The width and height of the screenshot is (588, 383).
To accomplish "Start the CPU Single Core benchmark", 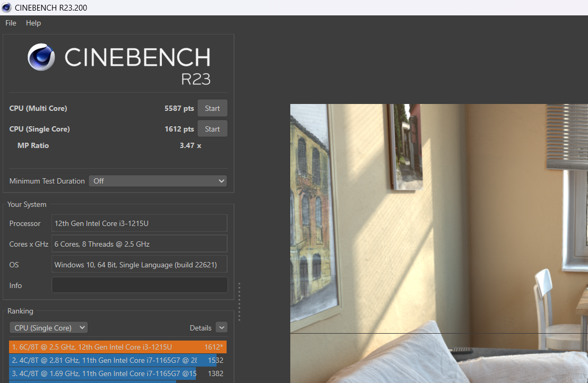I will (212, 128).
